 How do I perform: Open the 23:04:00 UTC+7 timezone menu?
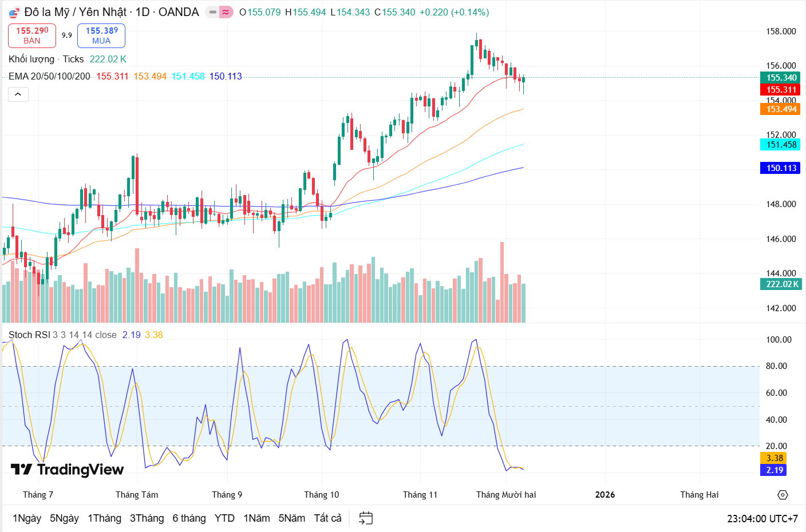click(762, 519)
